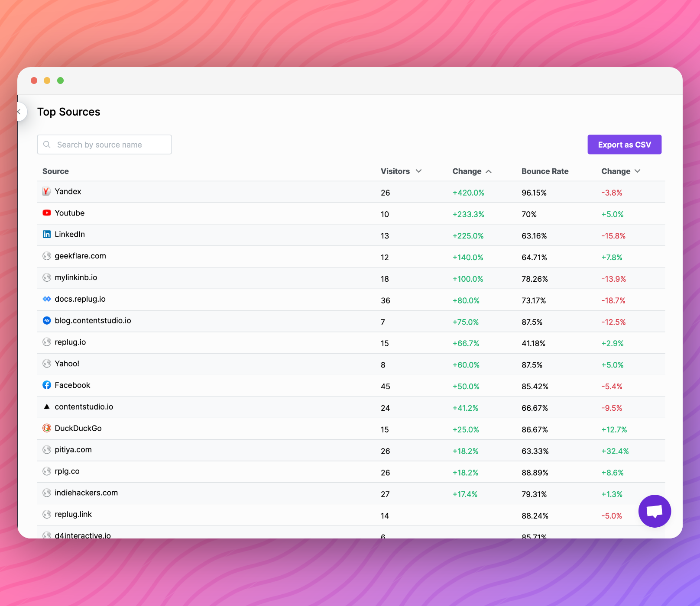This screenshot has width=700, height=606.
Task: Click the Top Sources heading
Action: [x=69, y=112]
